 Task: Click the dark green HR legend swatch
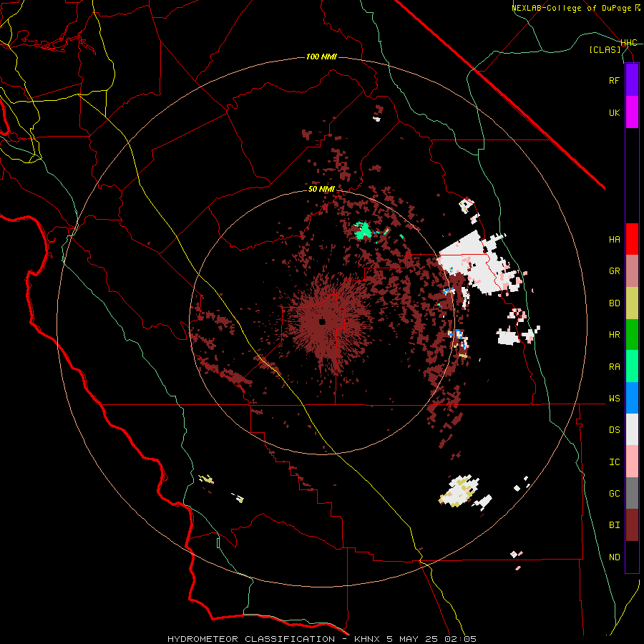[x=632, y=335]
